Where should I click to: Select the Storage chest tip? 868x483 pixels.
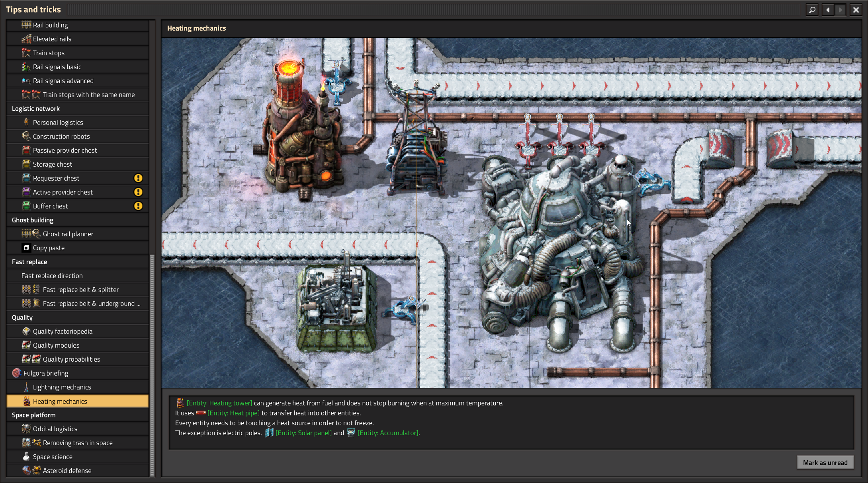(x=78, y=164)
